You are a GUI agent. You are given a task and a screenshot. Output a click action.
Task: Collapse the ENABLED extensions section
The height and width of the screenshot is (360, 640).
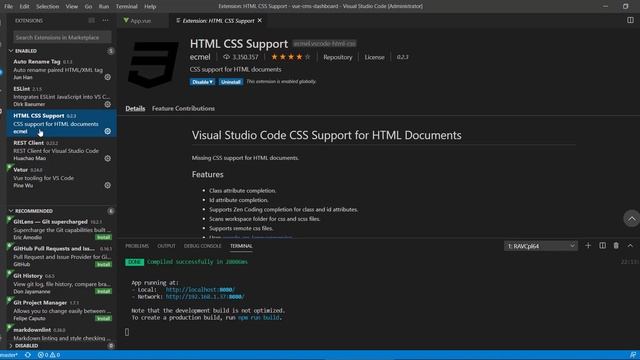click(61, 51)
